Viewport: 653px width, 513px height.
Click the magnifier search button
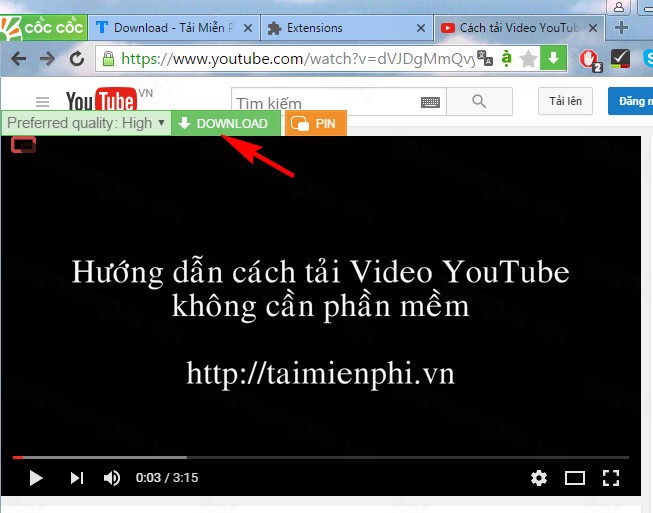[x=479, y=101]
